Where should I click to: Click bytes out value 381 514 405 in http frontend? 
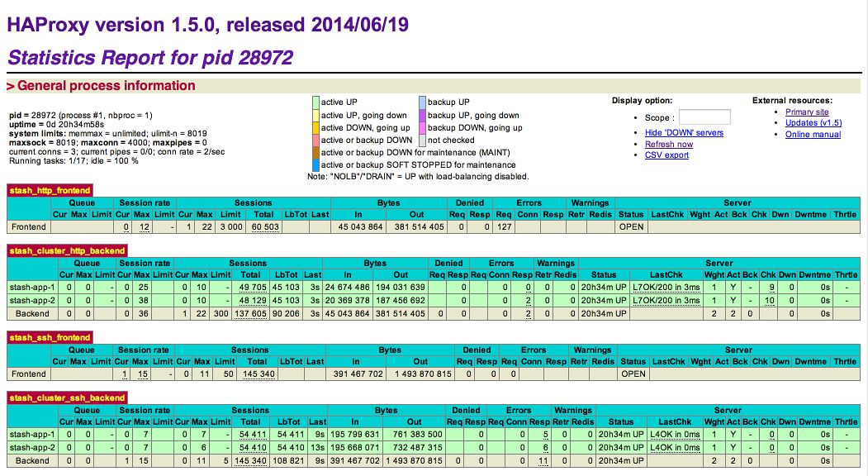419,226
